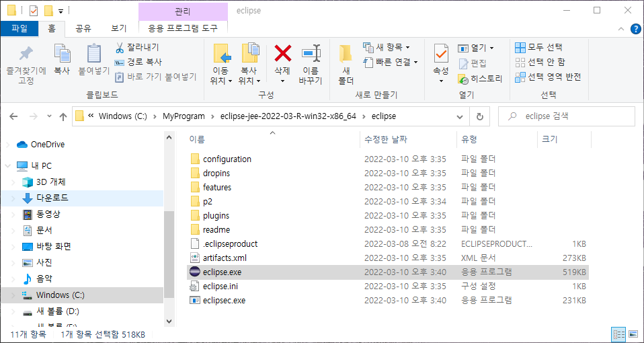Open the recent locations dropdown arrow
Viewport: 644px width, 343px height.
(49, 116)
